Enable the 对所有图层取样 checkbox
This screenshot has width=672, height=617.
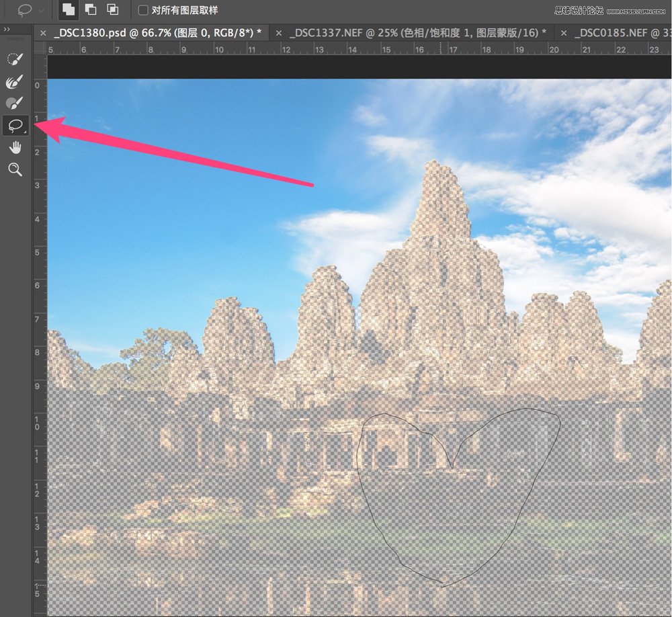coord(144,11)
